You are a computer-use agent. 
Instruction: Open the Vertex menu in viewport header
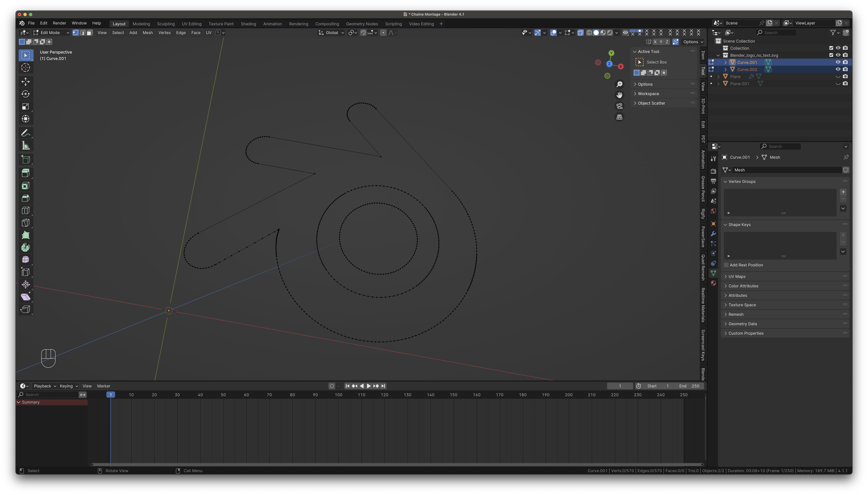coord(165,33)
